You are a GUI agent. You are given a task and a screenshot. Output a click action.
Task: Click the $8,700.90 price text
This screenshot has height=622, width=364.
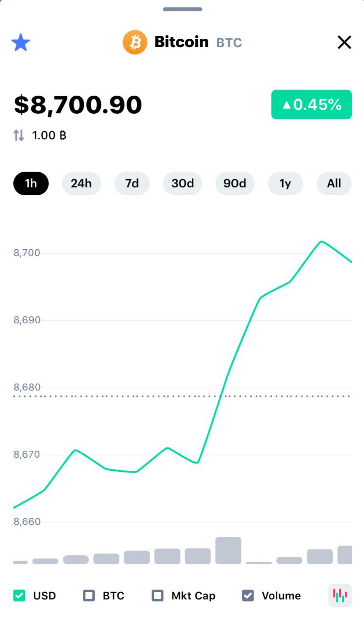tap(78, 104)
